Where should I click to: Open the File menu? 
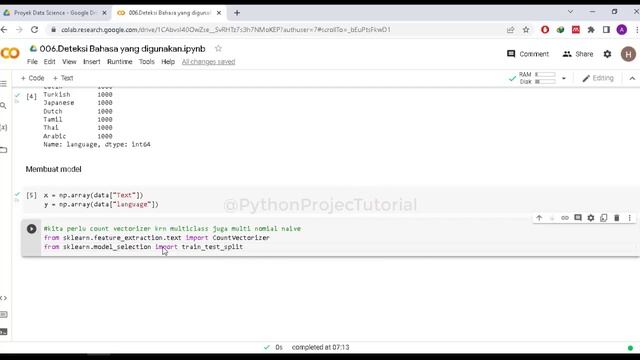(x=32, y=62)
